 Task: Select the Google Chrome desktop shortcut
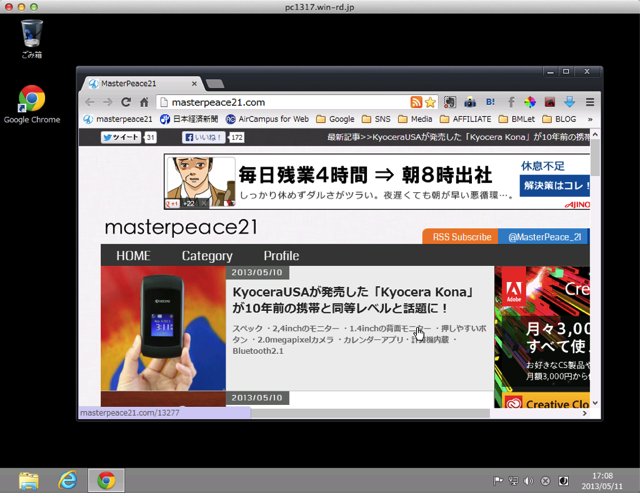pyautogui.click(x=32, y=104)
